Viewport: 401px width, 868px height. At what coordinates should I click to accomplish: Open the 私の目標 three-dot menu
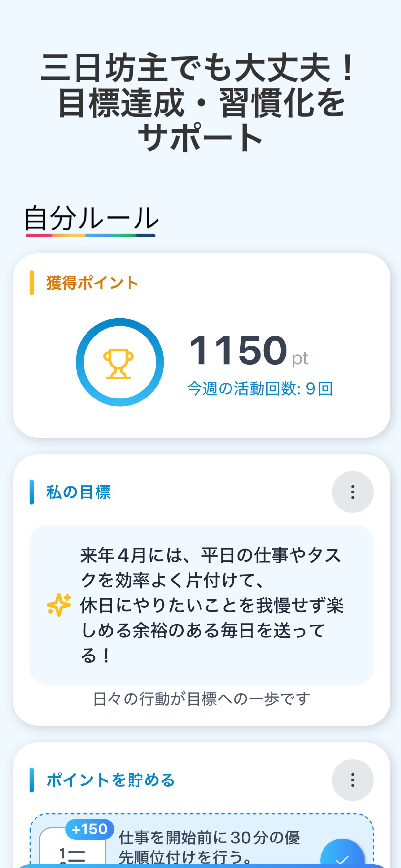(x=352, y=491)
